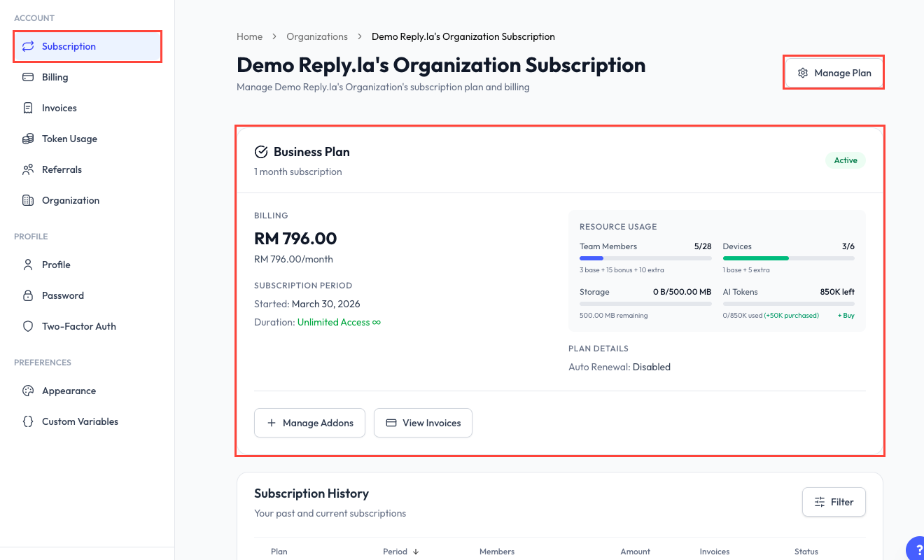
Task: Click the 500.00 MB remaining text
Action: (614, 316)
